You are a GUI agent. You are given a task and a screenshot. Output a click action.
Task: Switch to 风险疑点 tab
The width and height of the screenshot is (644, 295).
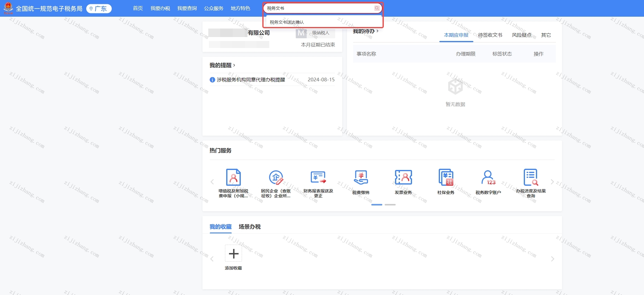(x=522, y=35)
